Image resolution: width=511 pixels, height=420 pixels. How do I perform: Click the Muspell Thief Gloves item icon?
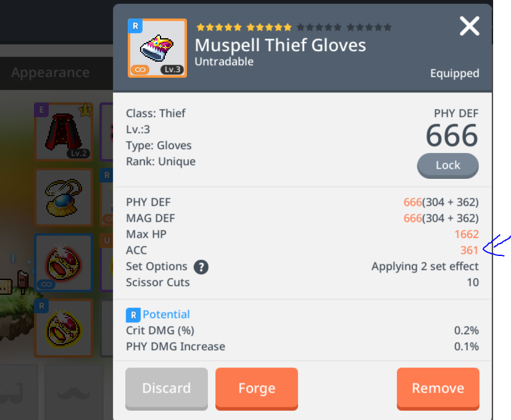pyautogui.click(x=157, y=48)
